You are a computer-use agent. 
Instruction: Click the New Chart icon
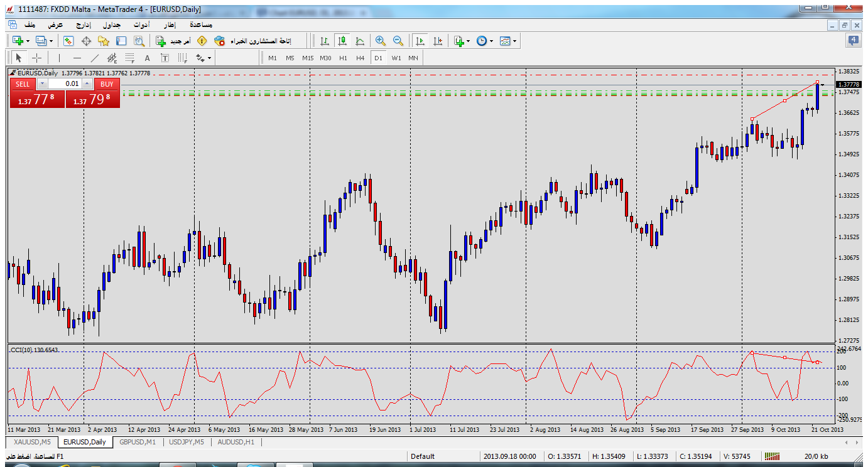18,41
